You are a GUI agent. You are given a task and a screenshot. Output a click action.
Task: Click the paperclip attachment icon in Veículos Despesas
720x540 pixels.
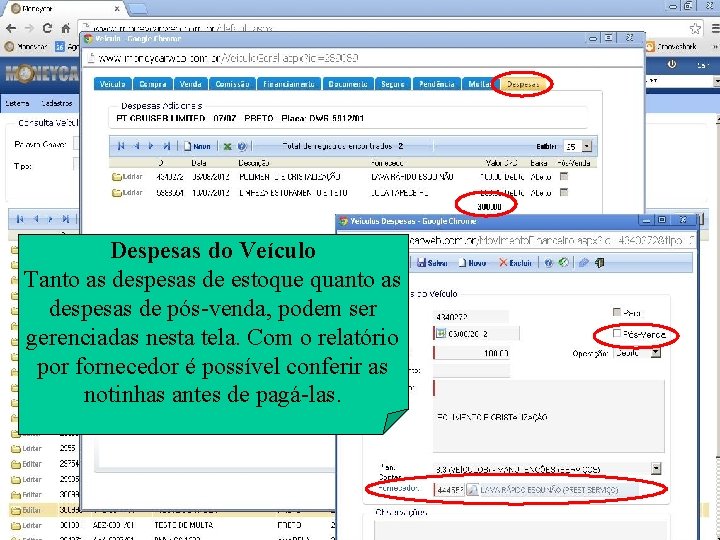584,263
